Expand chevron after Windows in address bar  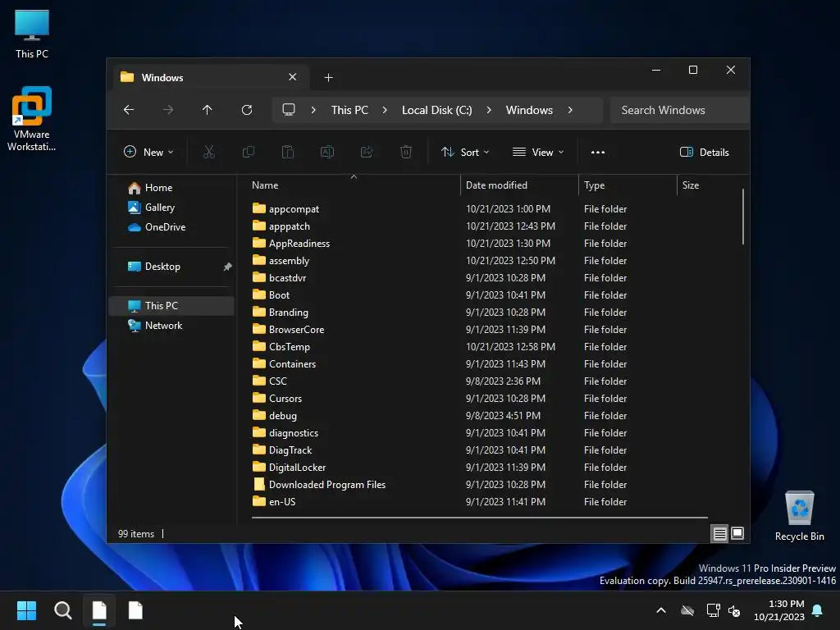tap(570, 110)
